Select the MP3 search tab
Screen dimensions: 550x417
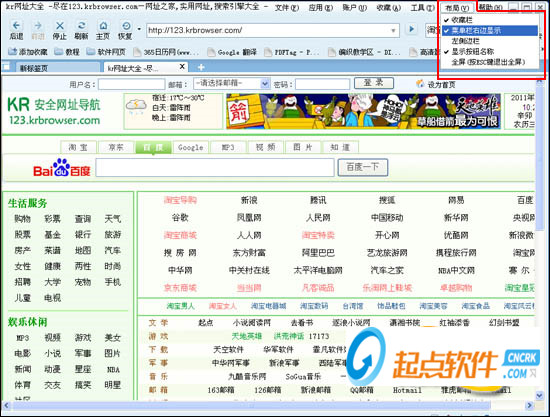[x=228, y=147]
